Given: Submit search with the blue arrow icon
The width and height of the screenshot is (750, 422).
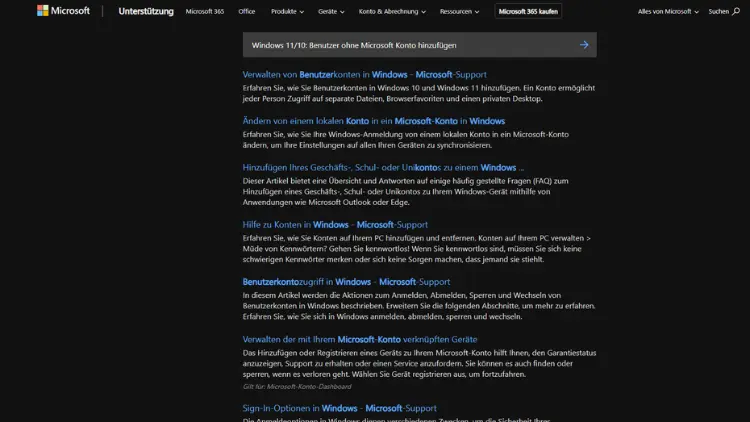Looking at the screenshot, I should pos(584,45).
